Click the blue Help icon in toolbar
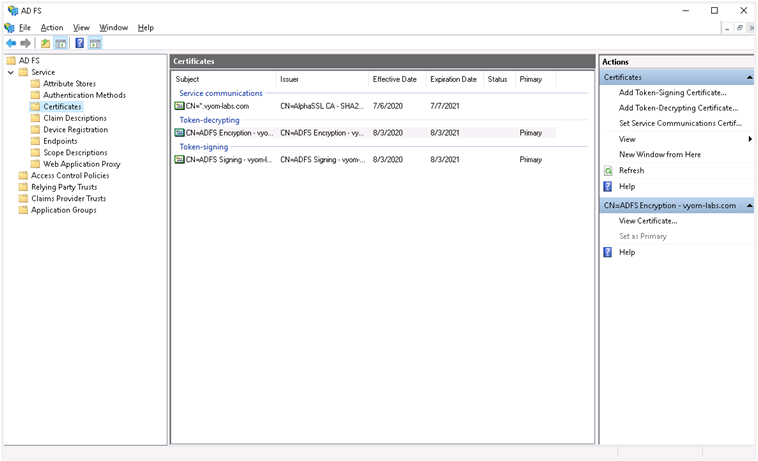This screenshot has width=758, height=461. pos(79,43)
